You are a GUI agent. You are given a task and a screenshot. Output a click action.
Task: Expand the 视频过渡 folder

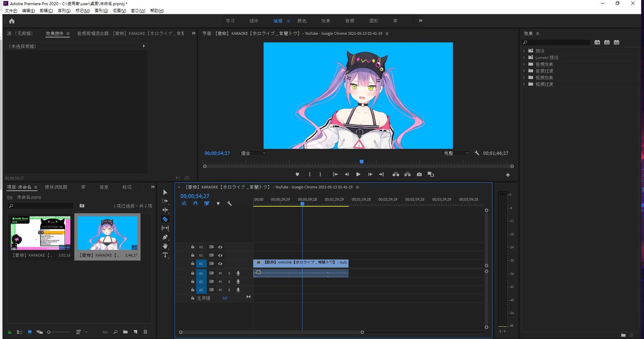click(x=524, y=84)
